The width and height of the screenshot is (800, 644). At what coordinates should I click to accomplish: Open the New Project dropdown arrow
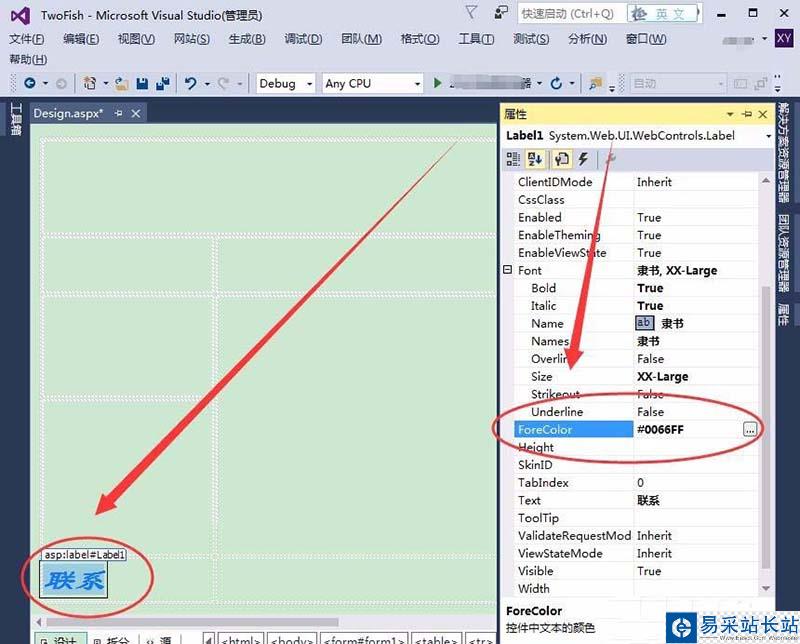click(106, 83)
